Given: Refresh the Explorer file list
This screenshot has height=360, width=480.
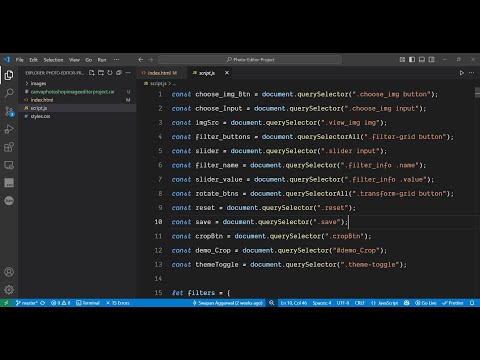Looking at the screenshot, I should [110, 73].
